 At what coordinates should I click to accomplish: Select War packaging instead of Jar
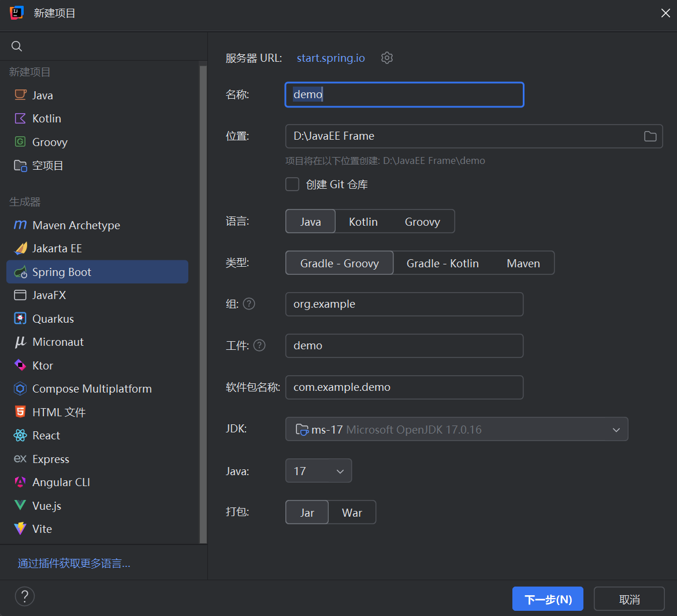click(352, 512)
